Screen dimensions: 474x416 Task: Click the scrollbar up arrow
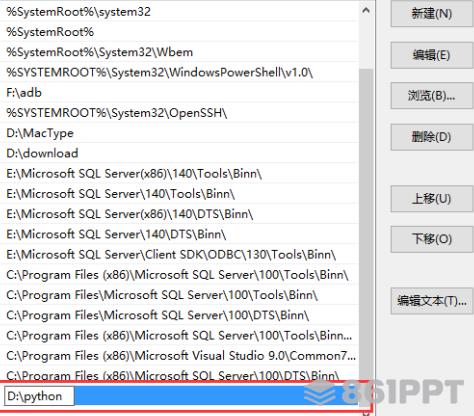pos(366,11)
